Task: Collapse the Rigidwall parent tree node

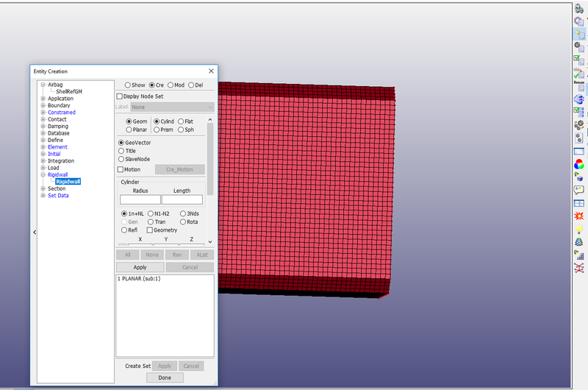Action: tap(43, 174)
